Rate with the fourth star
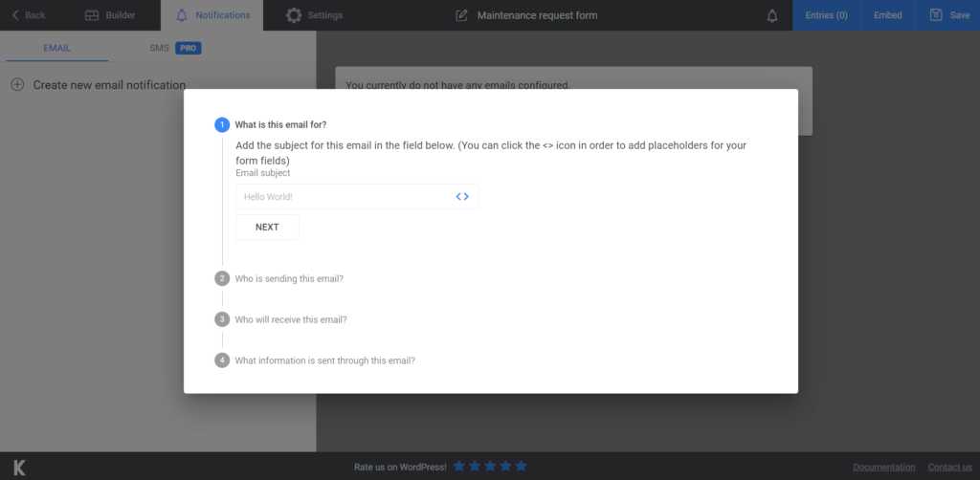Screen dimensions: 980x480 (505, 467)
